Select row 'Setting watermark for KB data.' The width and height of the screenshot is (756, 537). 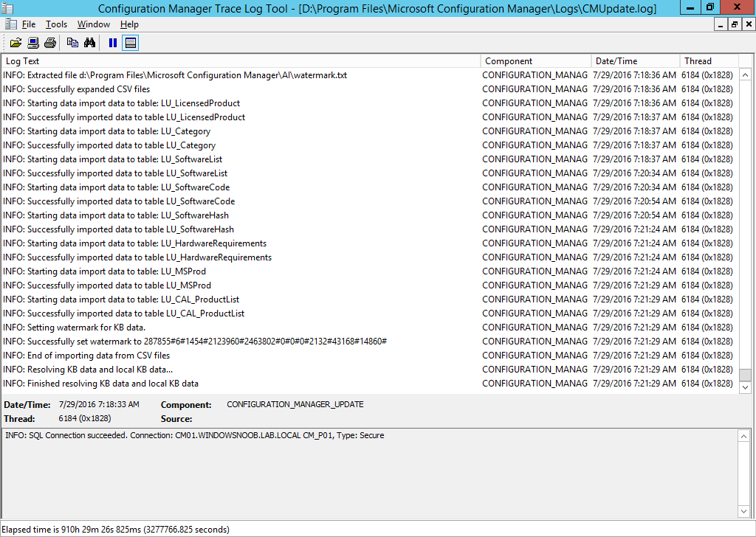(369, 327)
